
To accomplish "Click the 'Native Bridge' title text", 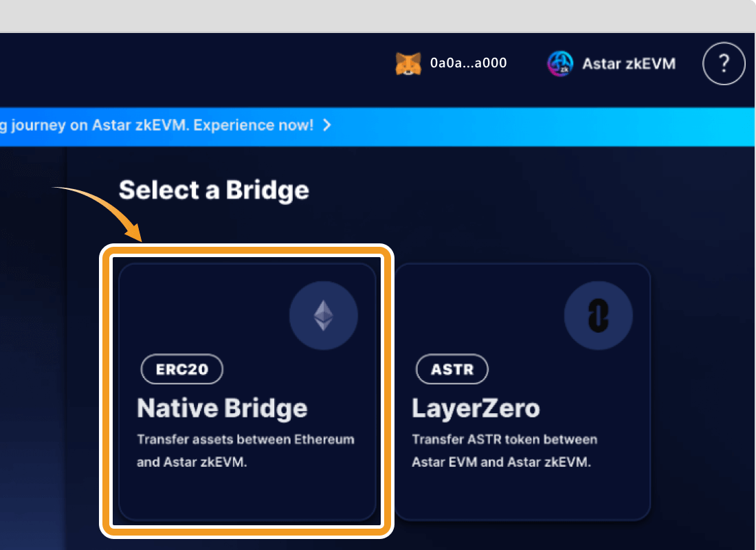I will point(222,408).
